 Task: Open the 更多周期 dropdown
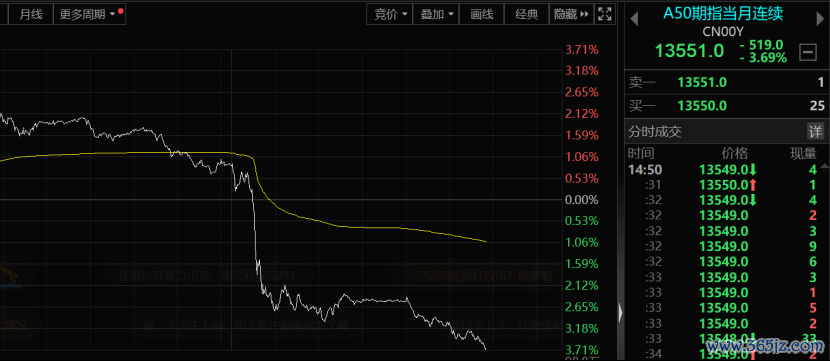(89, 14)
